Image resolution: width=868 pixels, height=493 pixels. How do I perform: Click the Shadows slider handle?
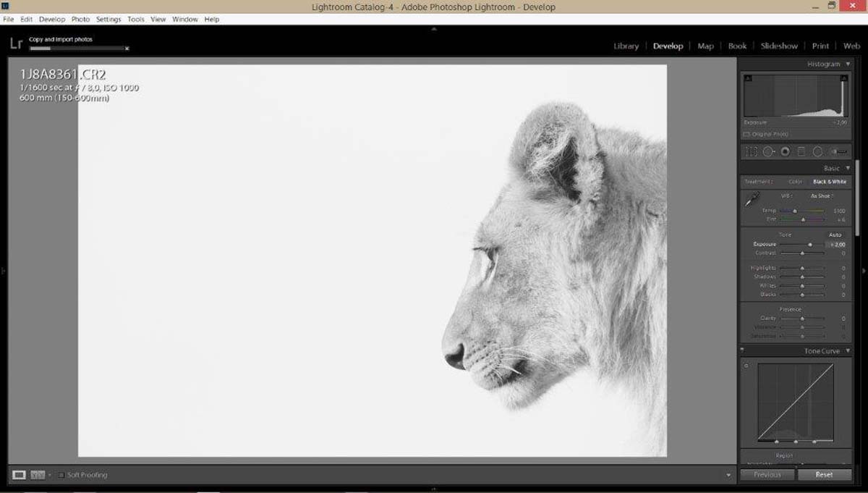coord(802,277)
